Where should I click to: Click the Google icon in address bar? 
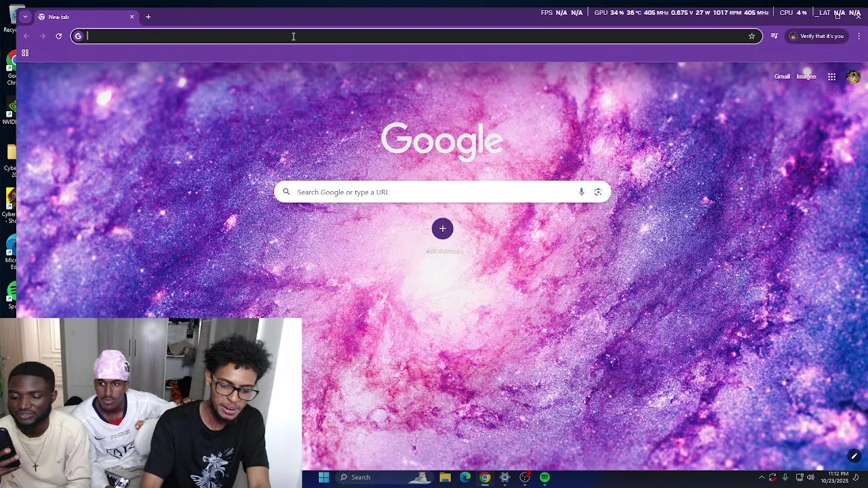click(x=78, y=37)
